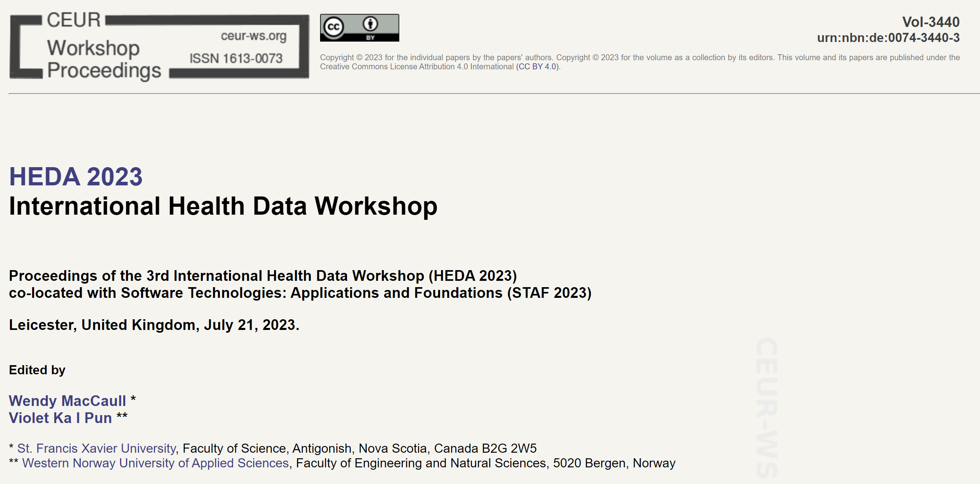Click the urn:nbn:de:0074-3440-3 identifier
The height and width of the screenshot is (484, 980).
point(888,38)
